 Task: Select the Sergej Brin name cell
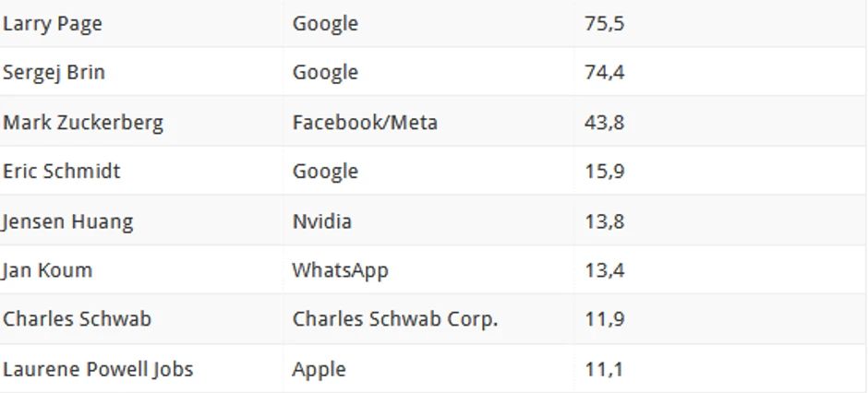click(x=54, y=73)
